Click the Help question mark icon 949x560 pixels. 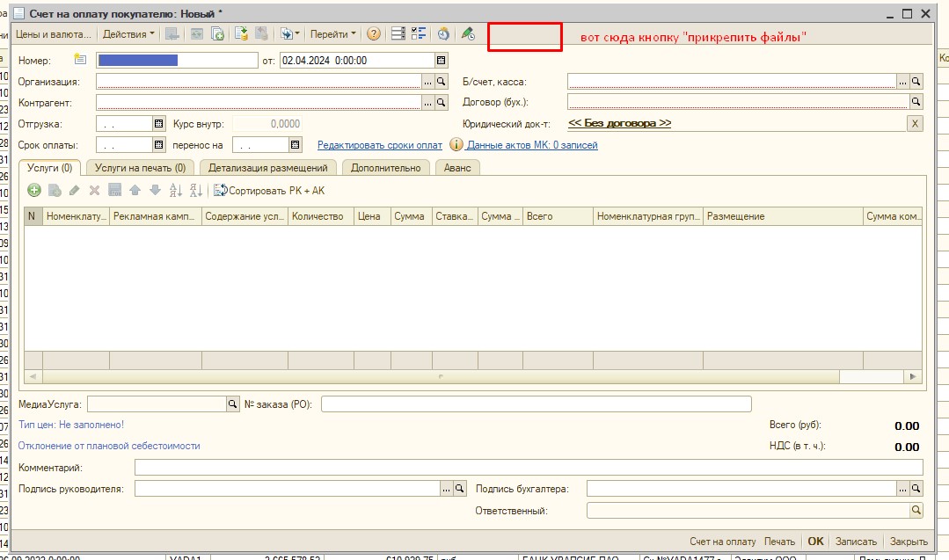[x=374, y=34]
